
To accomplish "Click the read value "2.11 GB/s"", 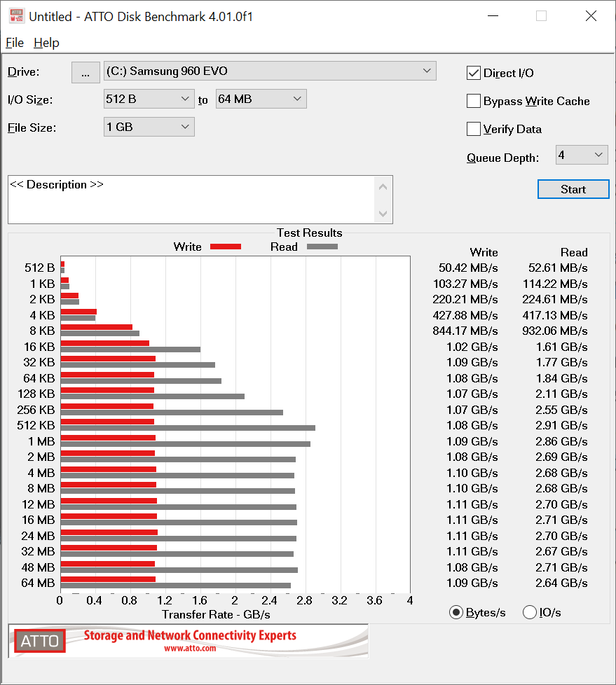I will (x=562, y=394).
